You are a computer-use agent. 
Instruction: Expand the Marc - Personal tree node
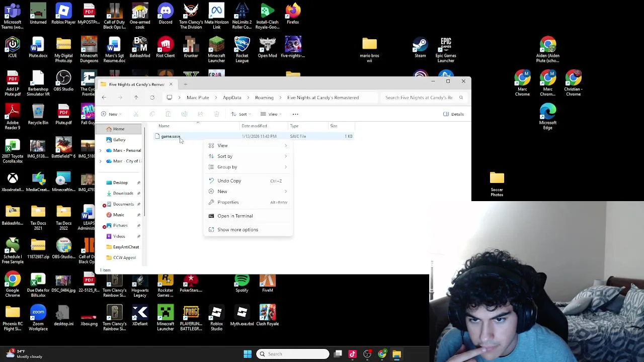tap(100, 151)
